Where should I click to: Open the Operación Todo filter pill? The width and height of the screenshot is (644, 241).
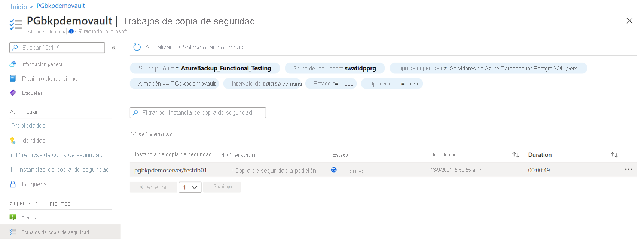(392, 84)
